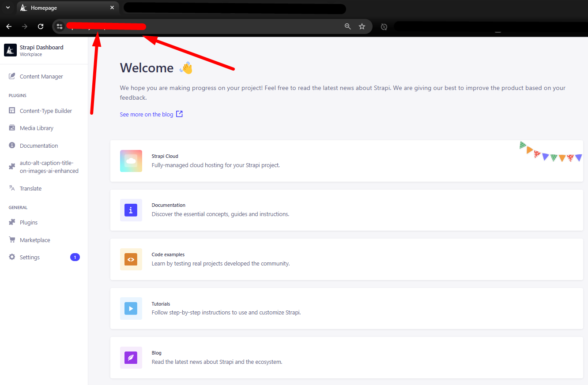Click the auto-alt-caption puzzle piece icon
Screen dimensions: 588x385
(x=12, y=167)
